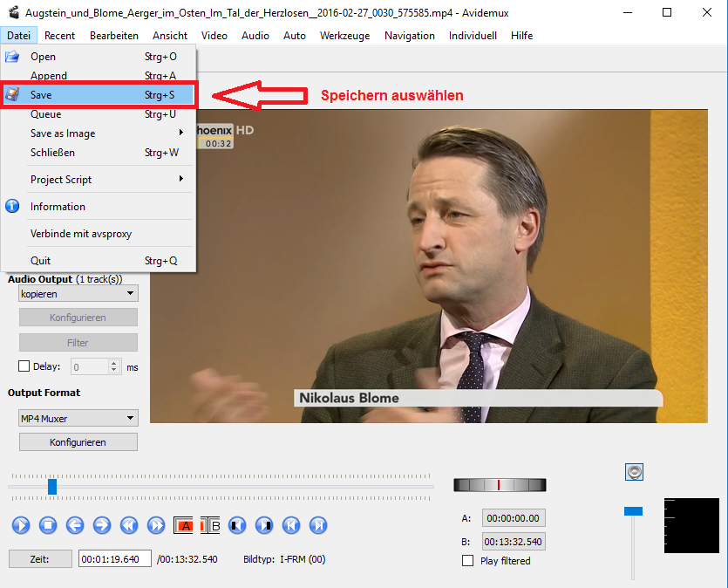Advance to next frame with right arrow icon
728x588 pixels.
point(102,525)
